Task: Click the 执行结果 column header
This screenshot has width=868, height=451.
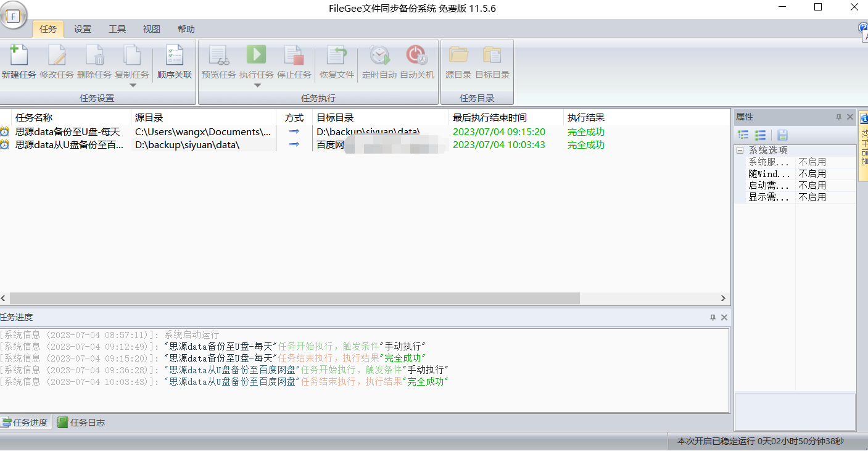Action: click(x=647, y=118)
